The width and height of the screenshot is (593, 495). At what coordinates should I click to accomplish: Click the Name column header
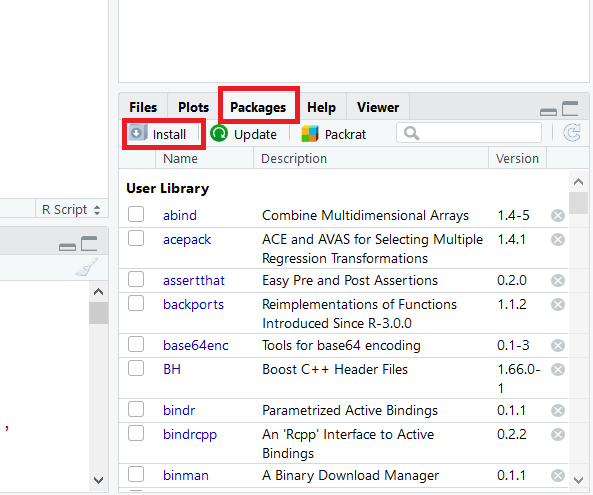click(204, 158)
